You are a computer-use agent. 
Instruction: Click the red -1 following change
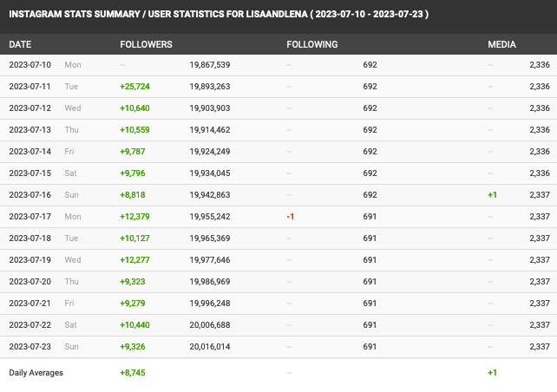291,217
